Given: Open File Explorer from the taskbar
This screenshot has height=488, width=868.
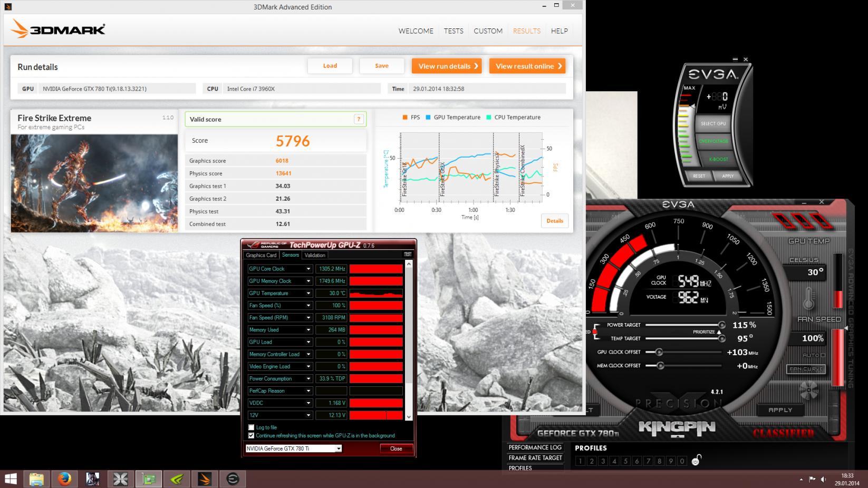Looking at the screenshot, I should [x=36, y=479].
